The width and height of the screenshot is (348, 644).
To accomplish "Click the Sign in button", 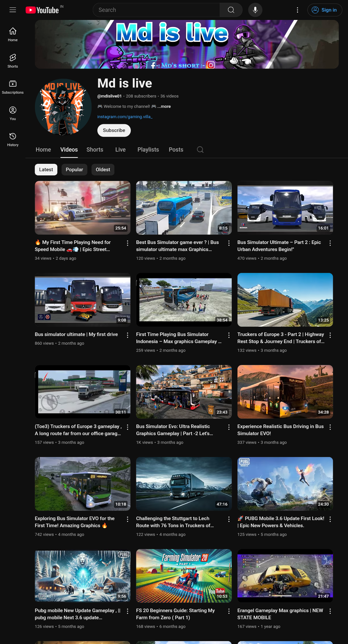I will [325, 10].
